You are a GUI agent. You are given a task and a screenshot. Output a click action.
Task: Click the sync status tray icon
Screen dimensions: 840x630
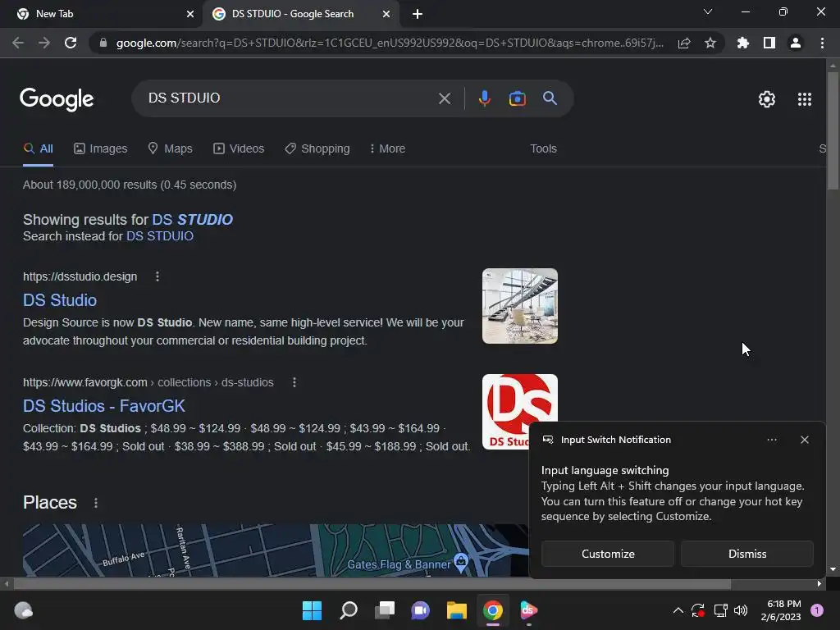click(697, 610)
